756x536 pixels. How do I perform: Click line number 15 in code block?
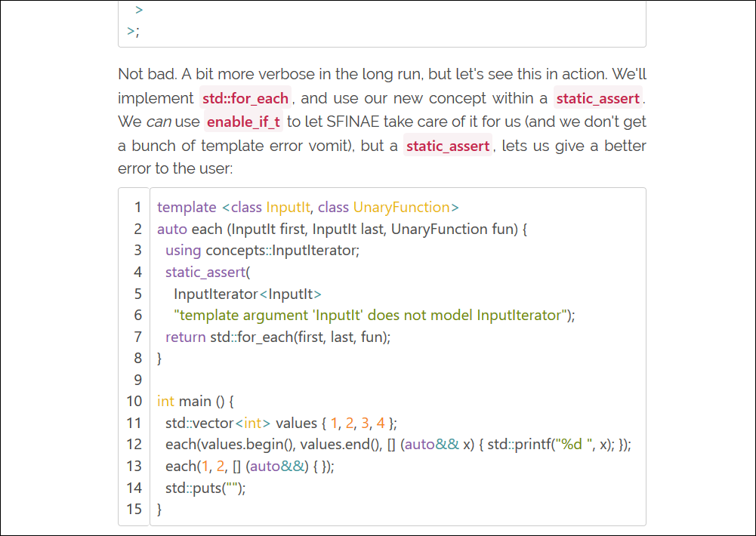click(134, 510)
